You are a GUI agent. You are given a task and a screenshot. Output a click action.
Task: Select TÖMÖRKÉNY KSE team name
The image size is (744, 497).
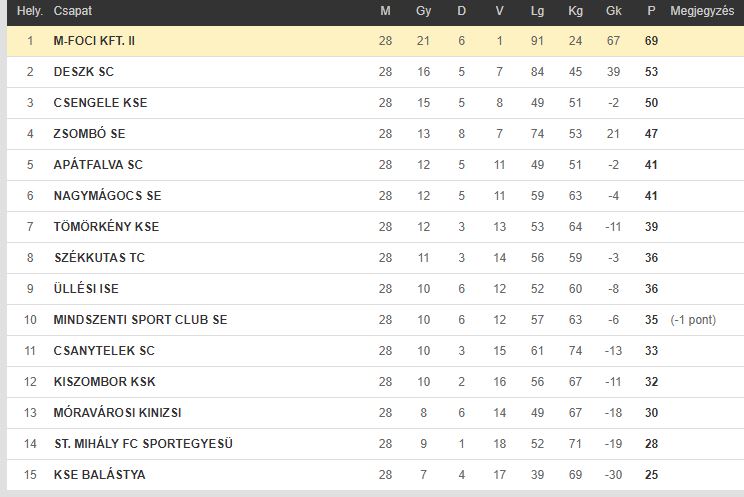(106, 226)
